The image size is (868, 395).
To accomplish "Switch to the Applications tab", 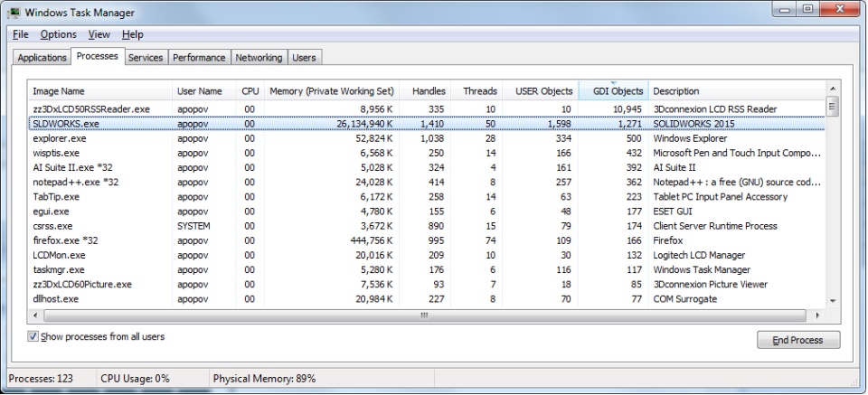I will coord(42,58).
